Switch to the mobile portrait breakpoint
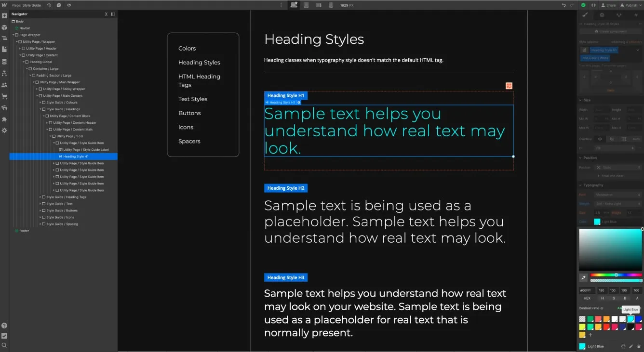Screen dimensions: 644x352 click(331, 5)
